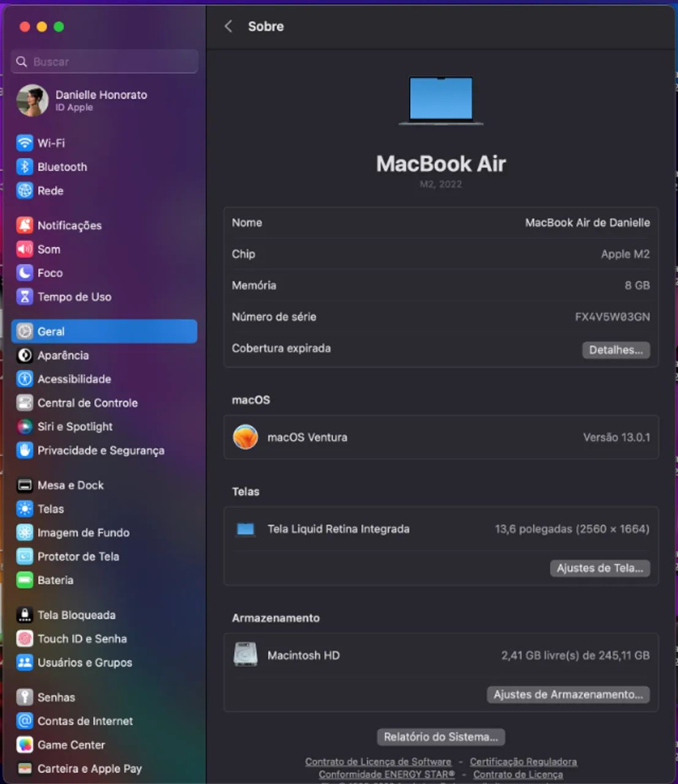Open Contrato de Licença link
The image size is (678, 784).
click(518, 775)
